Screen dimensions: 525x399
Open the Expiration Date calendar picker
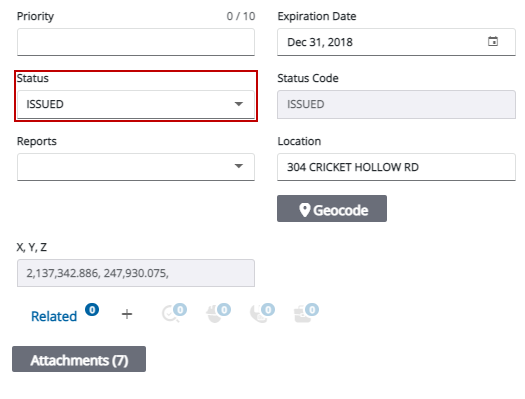493,42
